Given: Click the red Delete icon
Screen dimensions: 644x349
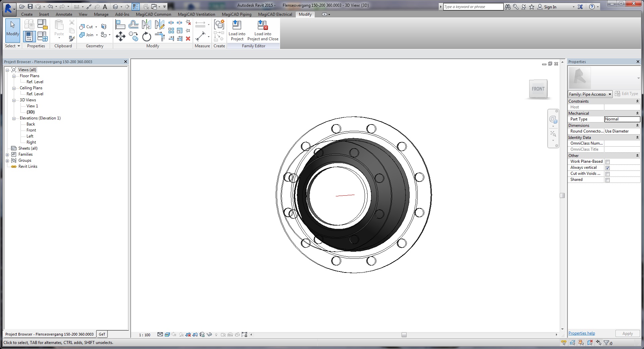Looking at the screenshot, I should pos(188,39).
